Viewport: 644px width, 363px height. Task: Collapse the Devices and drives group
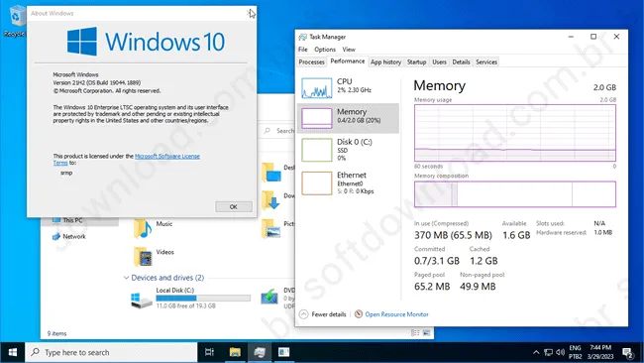tap(126, 278)
